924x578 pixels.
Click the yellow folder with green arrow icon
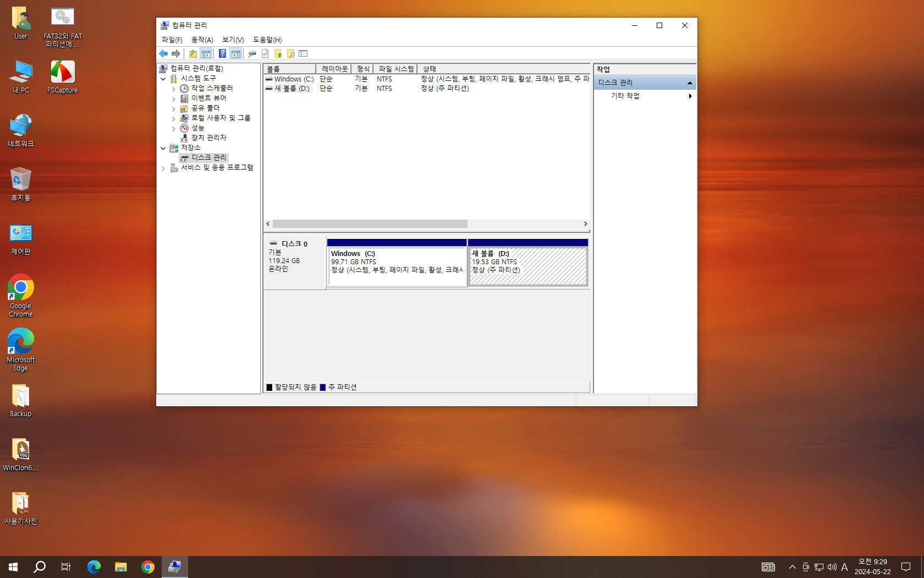click(278, 53)
